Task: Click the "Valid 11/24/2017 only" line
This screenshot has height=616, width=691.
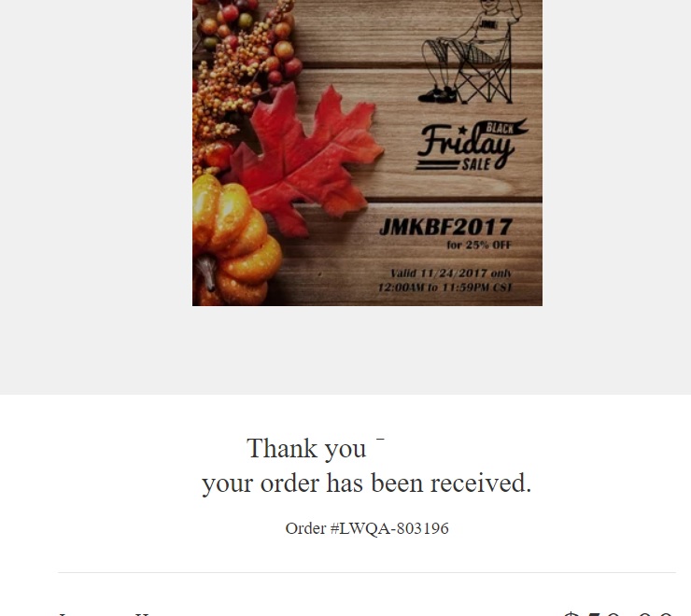Action: click(x=451, y=273)
